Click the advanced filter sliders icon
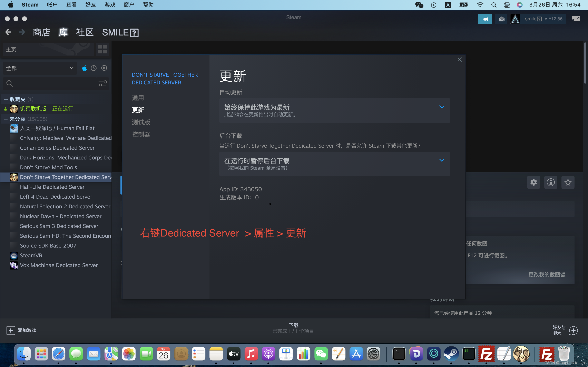The height and width of the screenshot is (367, 588). coord(102,84)
